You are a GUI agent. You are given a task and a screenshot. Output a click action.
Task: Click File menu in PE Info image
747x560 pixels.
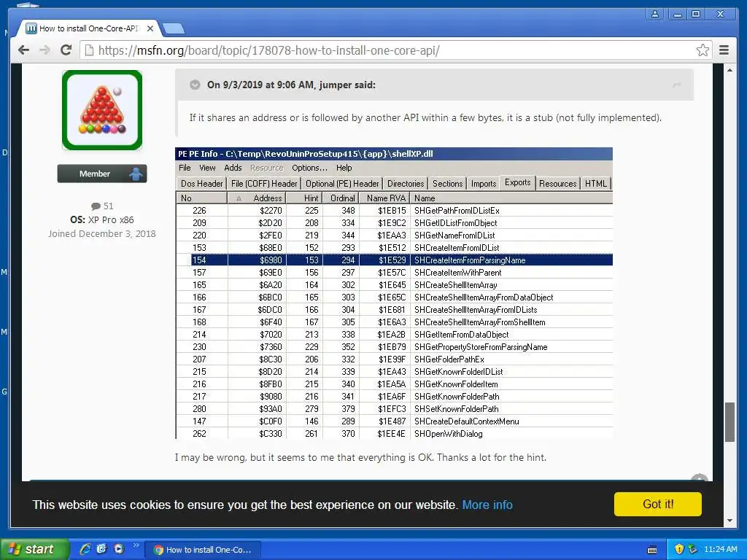pyautogui.click(x=185, y=168)
